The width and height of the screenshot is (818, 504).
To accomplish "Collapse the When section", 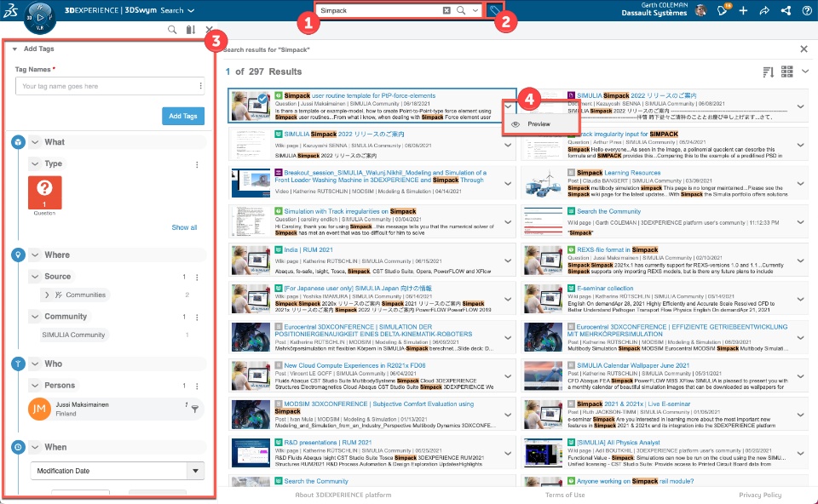I will 35,447.
